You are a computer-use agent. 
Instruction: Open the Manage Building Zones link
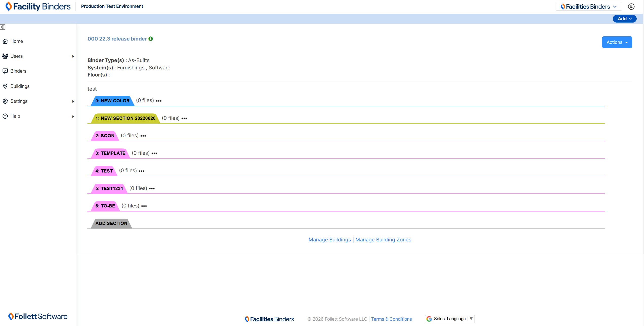tap(383, 240)
